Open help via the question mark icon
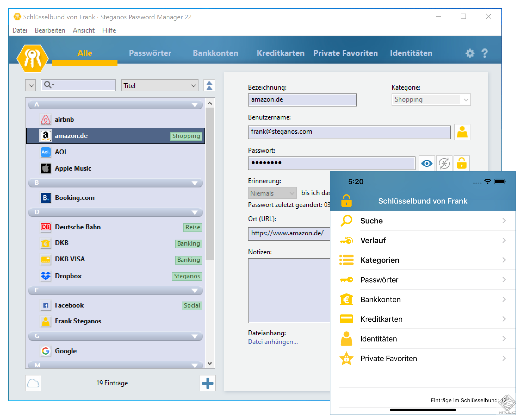This screenshot has width=521, height=420. 485,53
